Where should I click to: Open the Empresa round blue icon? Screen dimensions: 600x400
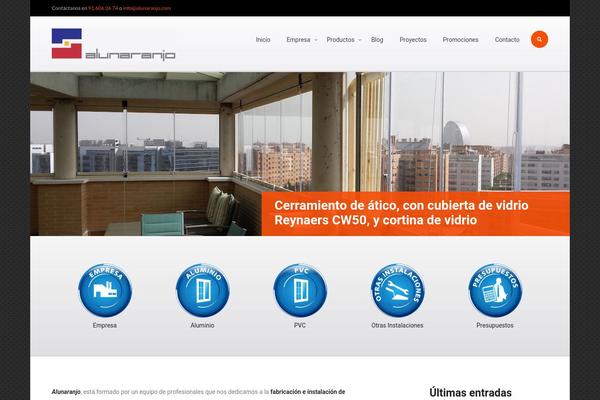point(105,290)
